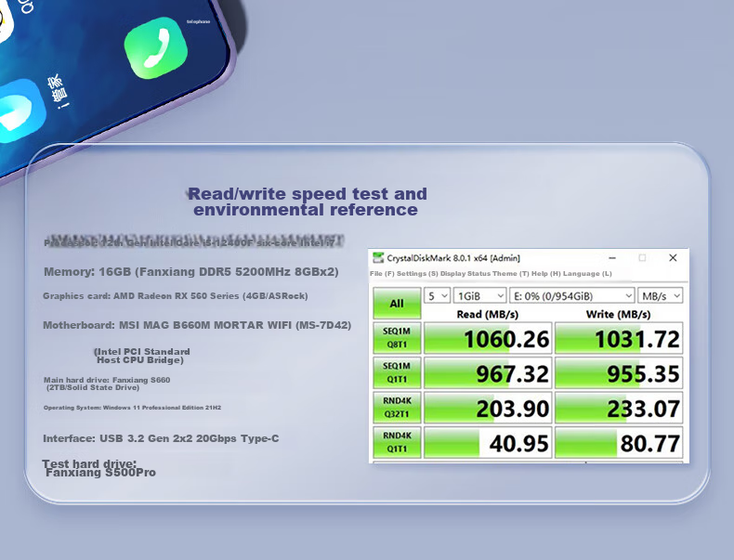
Task: Click the Memory: 16GB specification line
Action: pos(191,272)
